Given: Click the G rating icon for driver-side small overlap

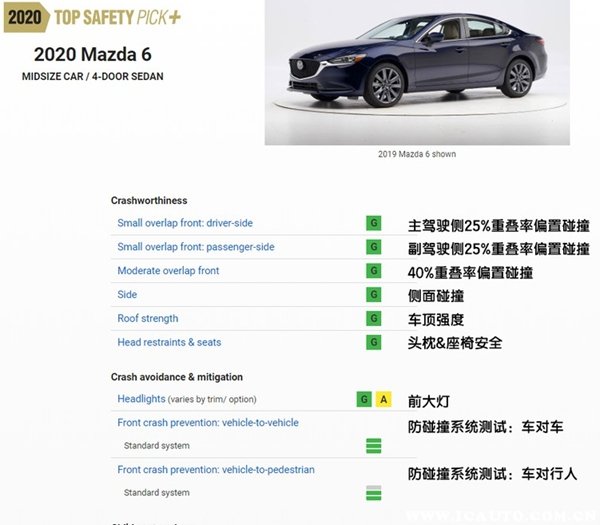Looking at the screenshot, I should tap(374, 223).
